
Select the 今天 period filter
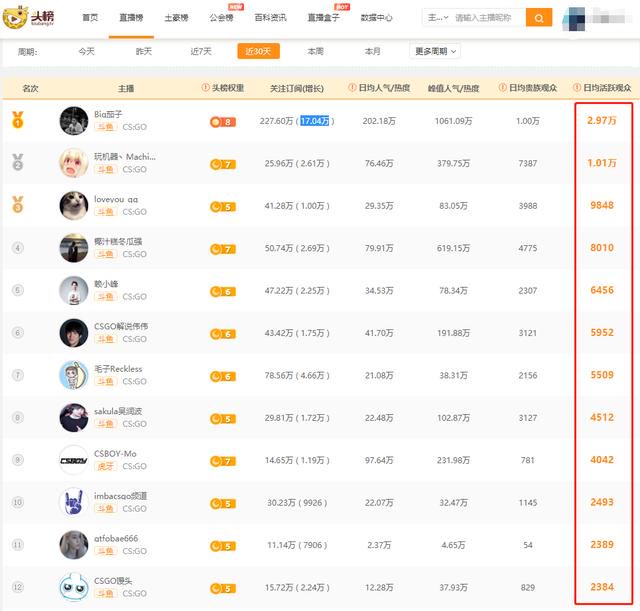coord(86,51)
